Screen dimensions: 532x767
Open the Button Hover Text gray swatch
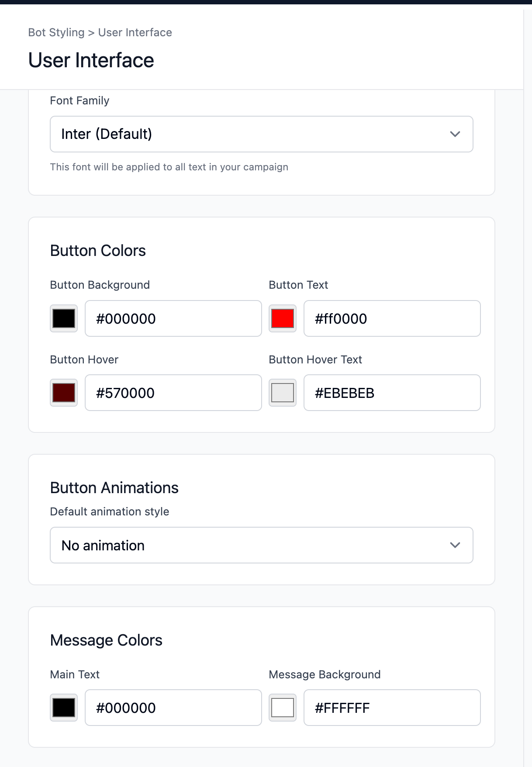point(283,393)
